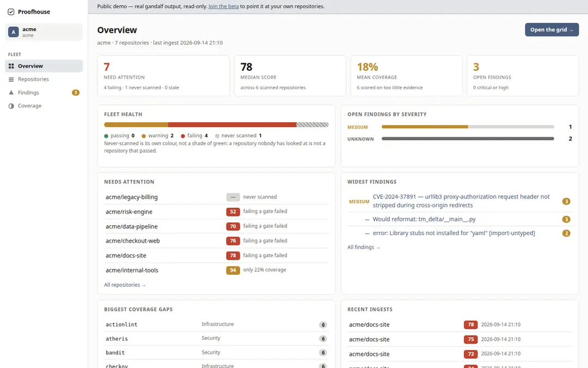The image size is (588, 368).
Task: Click the Open the grid button
Action: pos(552,29)
